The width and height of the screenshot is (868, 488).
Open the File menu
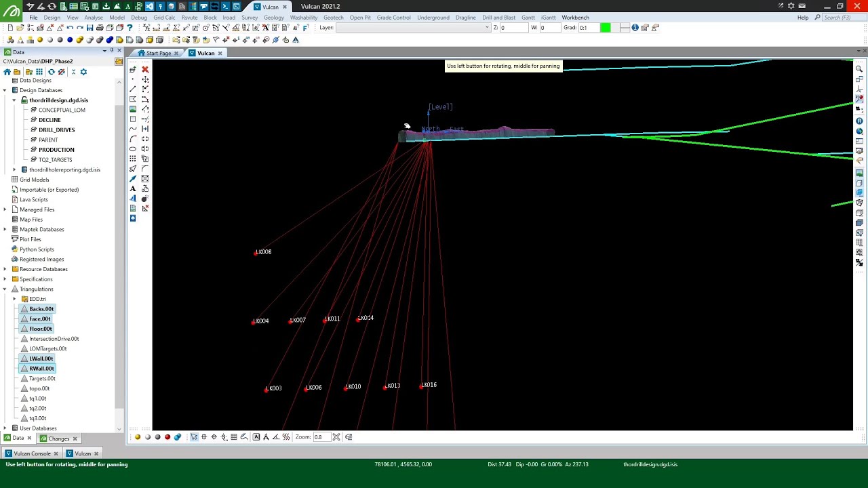click(33, 18)
